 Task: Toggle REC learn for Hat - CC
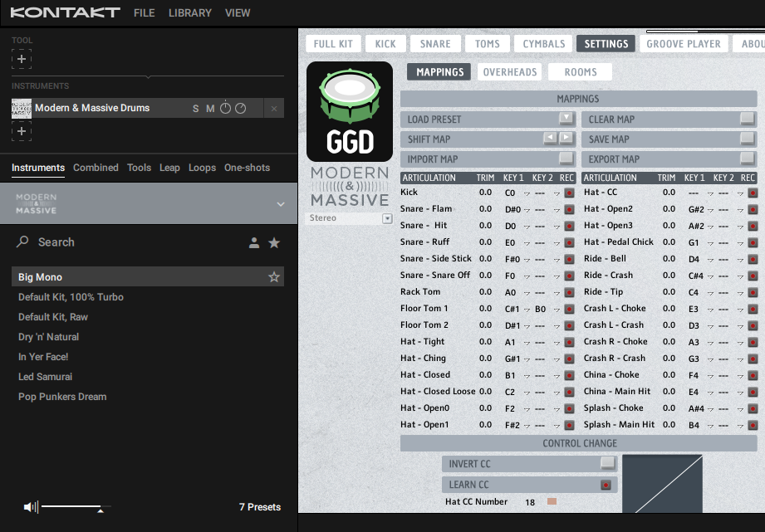click(753, 193)
